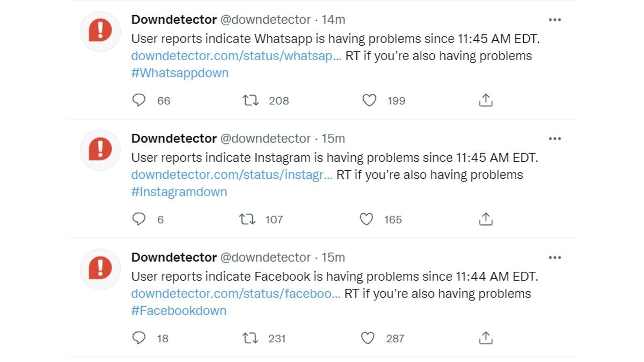Image resolution: width=644 pixels, height=362 pixels.
Task: Open the @downdetector handle on Facebook tweet
Action: pyautogui.click(x=266, y=257)
